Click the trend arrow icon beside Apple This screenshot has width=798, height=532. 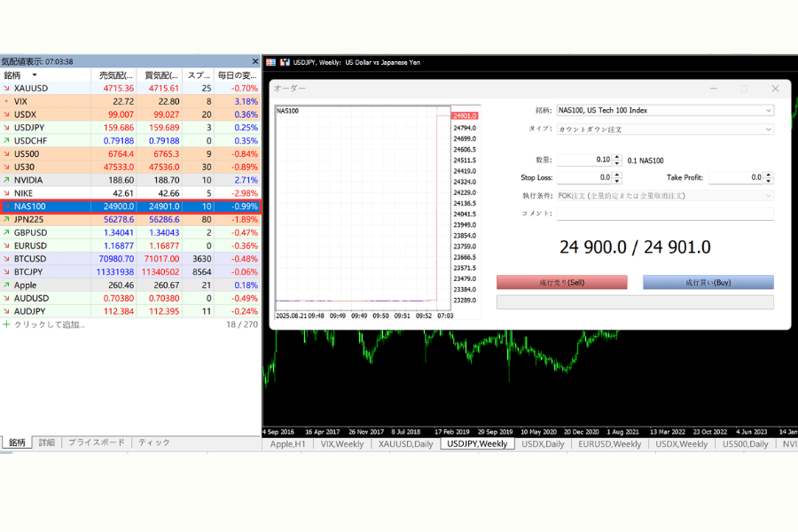[7, 286]
